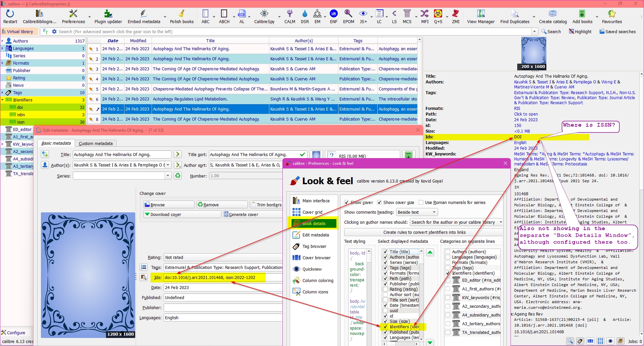Viewport: 644px width, 346px height.
Task: Uncheck Identifiers (identifiers) on separate lines
Action: click(448, 273)
